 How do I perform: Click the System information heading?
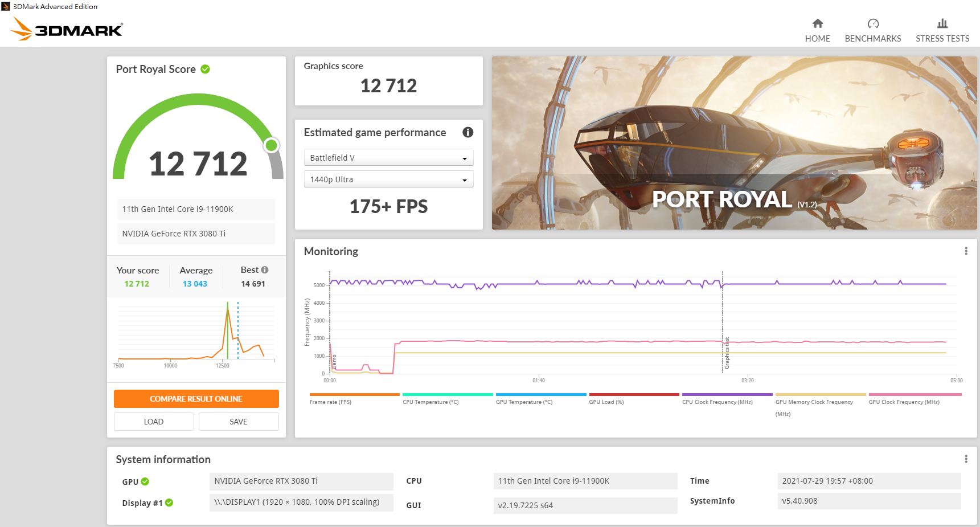163,459
